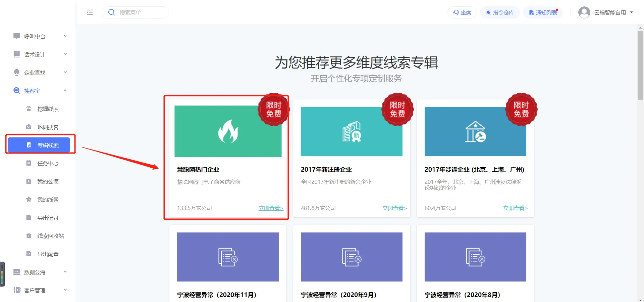Click the 线索回收站 trash icon
The image size is (644, 302).
29,235
